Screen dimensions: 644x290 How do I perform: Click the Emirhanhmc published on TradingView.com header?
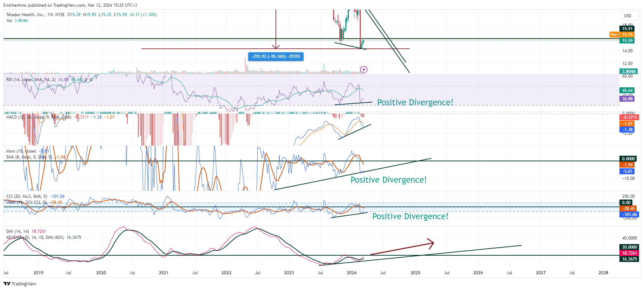pos(70,5)
